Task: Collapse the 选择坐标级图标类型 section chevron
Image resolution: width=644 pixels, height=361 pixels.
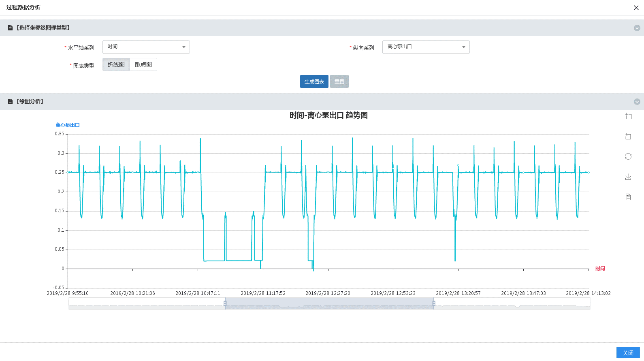Action: click(x=637, y=28)
